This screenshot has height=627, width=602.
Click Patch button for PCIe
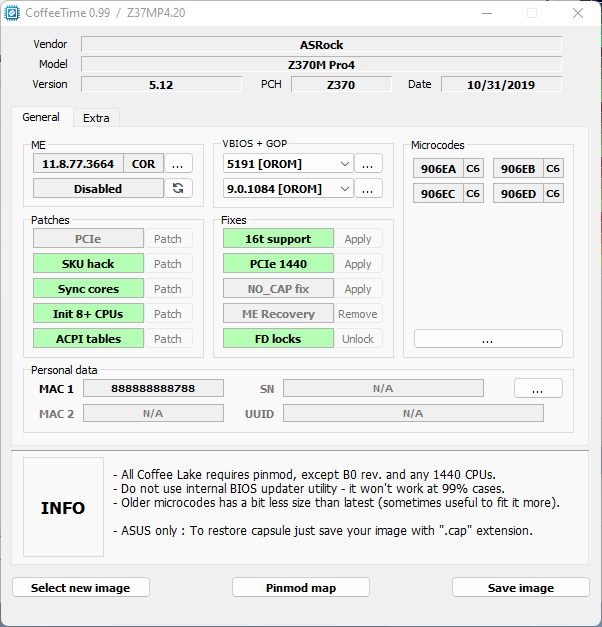click(x=168, y=239)
